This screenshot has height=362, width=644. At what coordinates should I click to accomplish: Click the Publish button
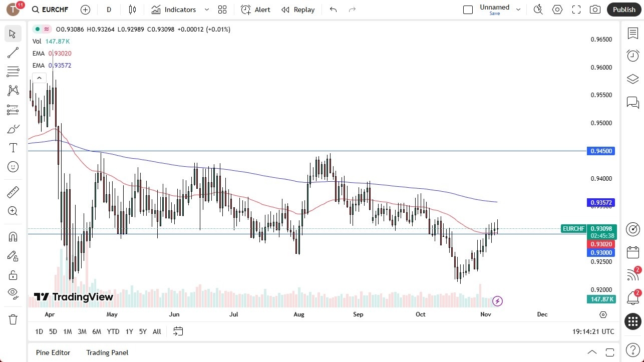tap(623, 9)
